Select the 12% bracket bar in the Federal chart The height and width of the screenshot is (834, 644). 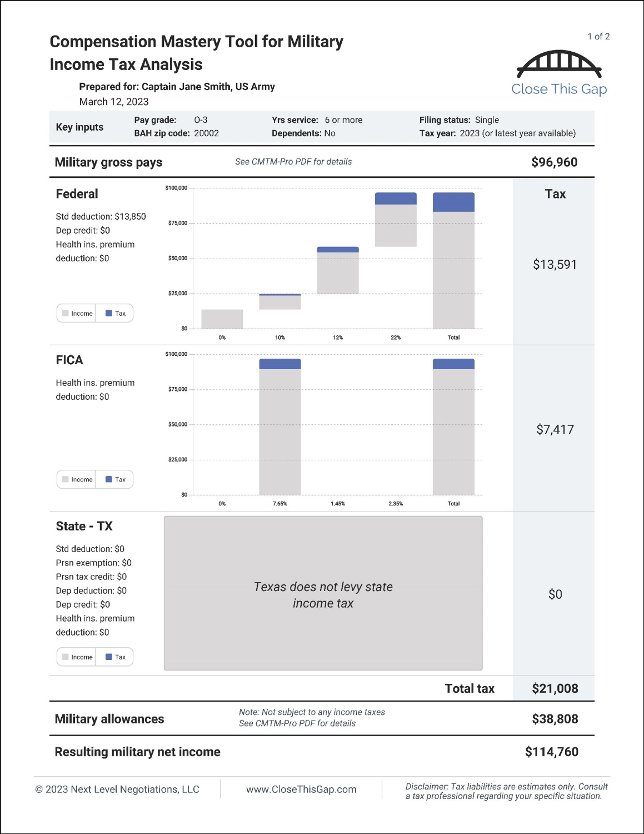pyautogui.click(x=338, y=272)
